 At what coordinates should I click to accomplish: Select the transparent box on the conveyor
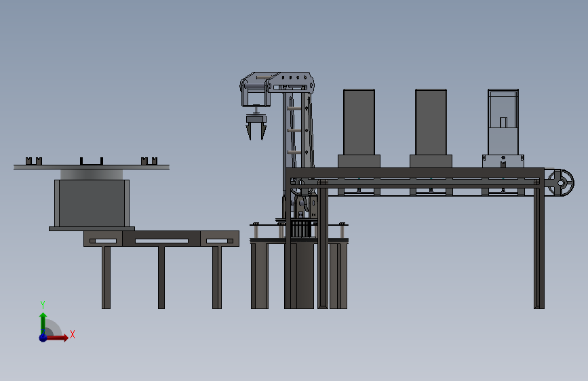503,122
